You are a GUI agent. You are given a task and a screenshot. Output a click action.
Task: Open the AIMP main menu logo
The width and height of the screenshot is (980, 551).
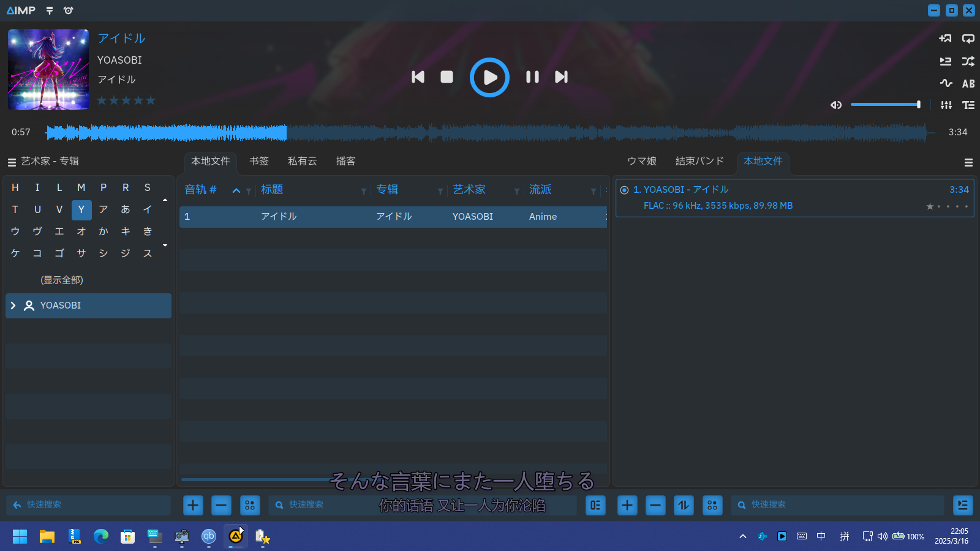[x=21, y=10]
